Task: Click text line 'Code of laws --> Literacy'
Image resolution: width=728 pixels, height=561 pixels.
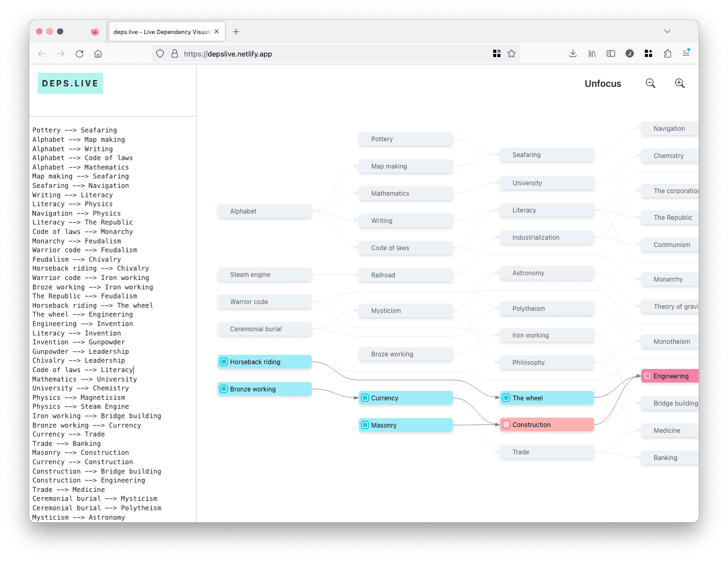Action: [x=83, y=370]
